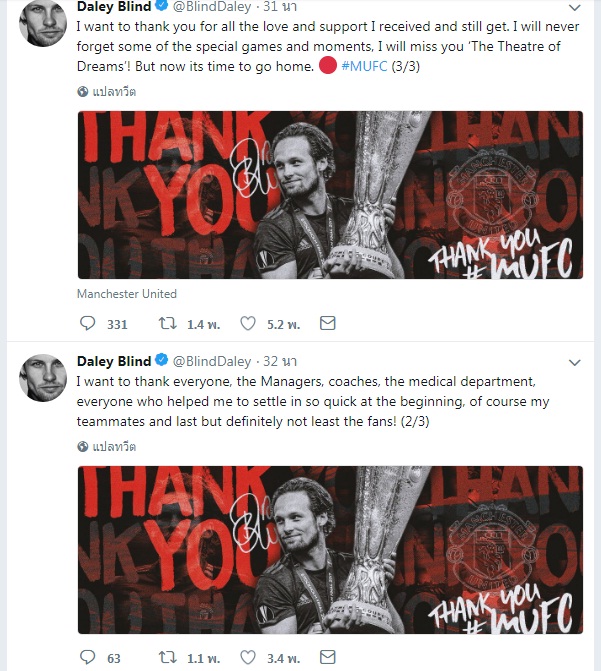Viewport: 601px width, 671px height.
Task: Open the chevron menu on the 2/3 tweet
Action: [x=574, y=362]
